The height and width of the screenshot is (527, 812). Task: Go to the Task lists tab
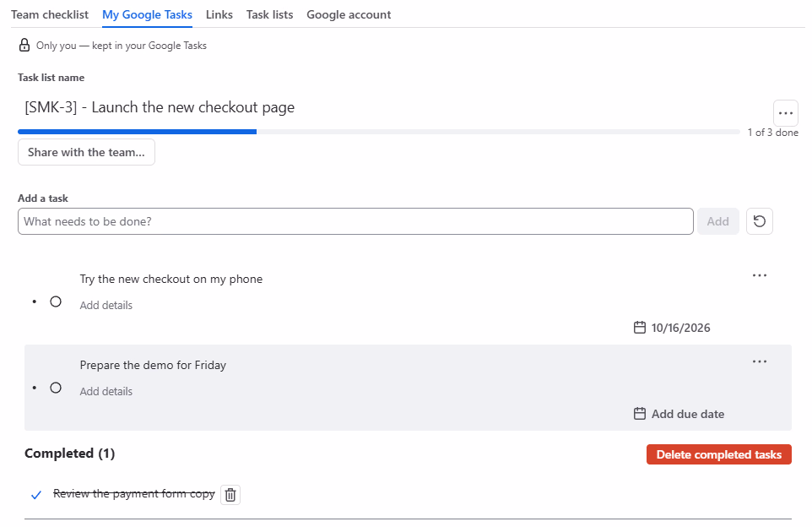tap(269, 14)
